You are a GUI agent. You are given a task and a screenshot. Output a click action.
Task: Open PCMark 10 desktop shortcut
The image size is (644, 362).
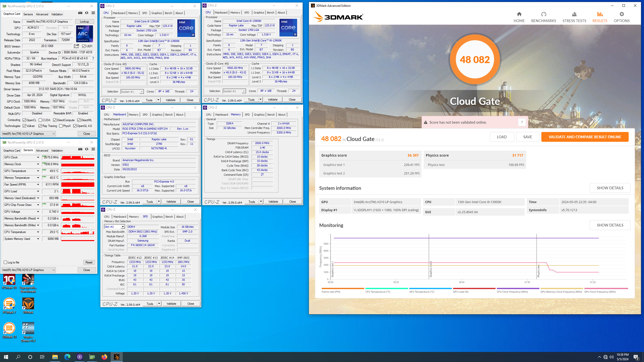click(9, 282)
